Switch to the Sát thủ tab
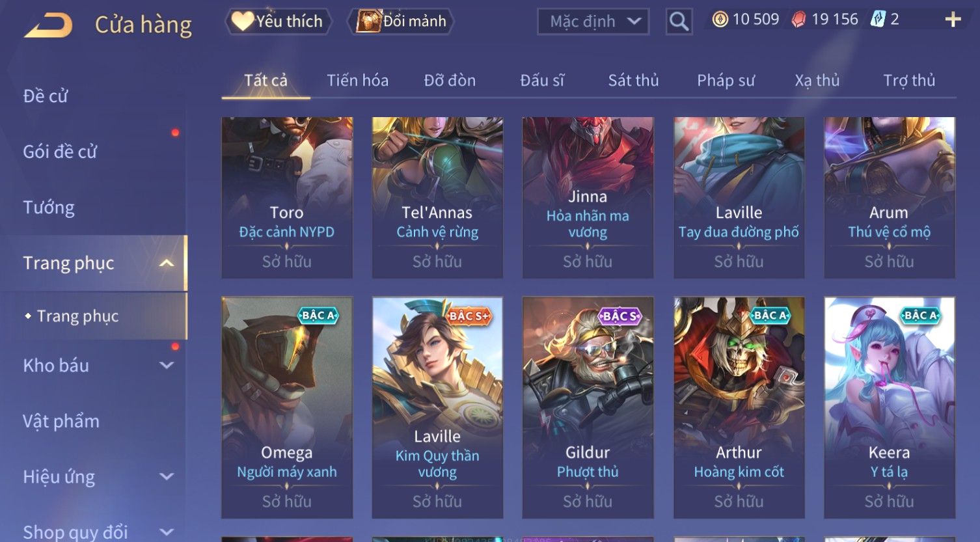Image resolution: width=980 pixels, height=542 pixels. click(633, 81)
